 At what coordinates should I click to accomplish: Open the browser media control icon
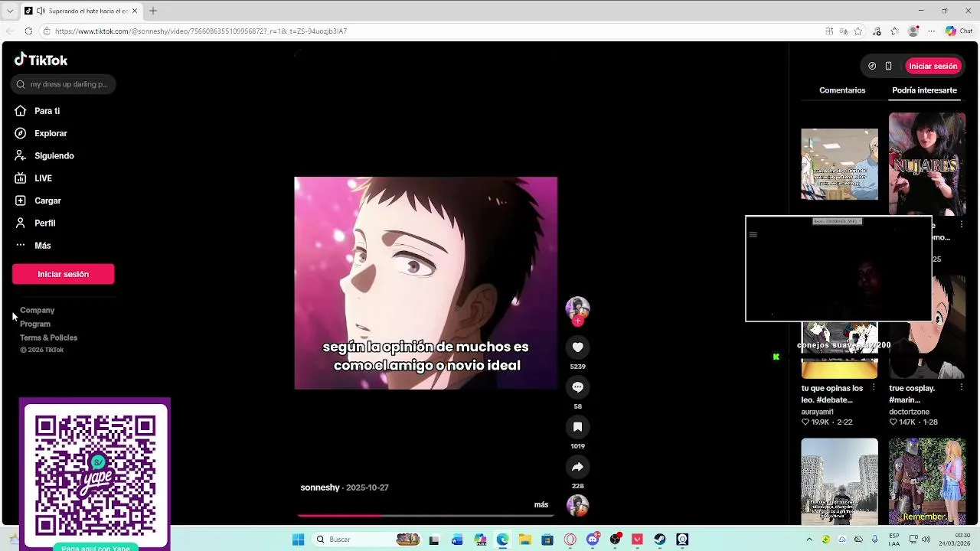click(877, 31)
